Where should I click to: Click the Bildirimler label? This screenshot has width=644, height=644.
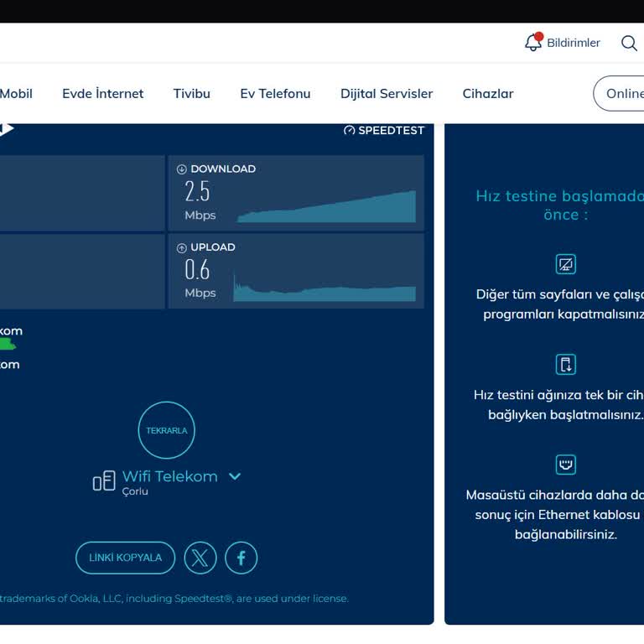tap(574, 43)
